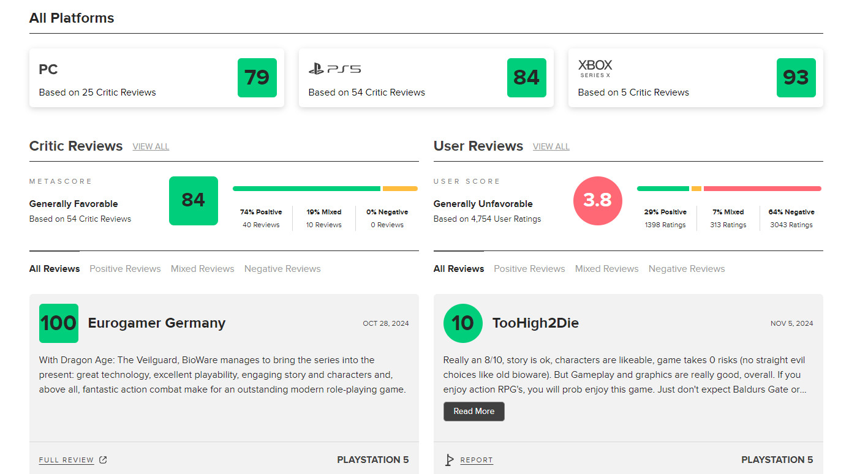
Task: Click 7% Mixed user ratings stat
Action: click(728, 218)
